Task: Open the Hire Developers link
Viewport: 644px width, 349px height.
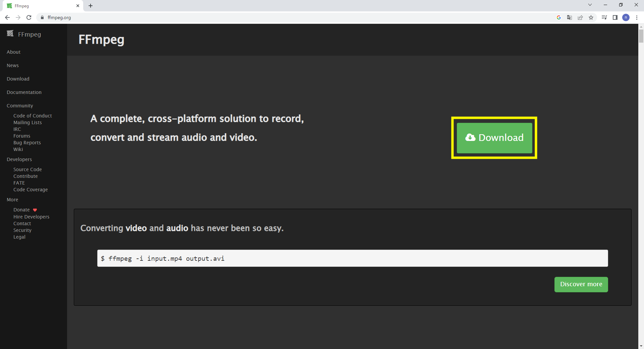Action: click(x=31, y=217)
